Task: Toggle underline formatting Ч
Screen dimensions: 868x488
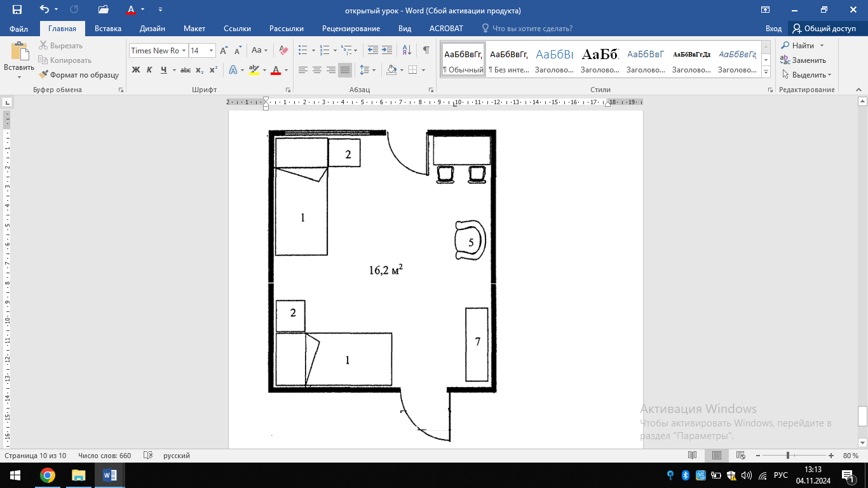Action: pos(164,70)
